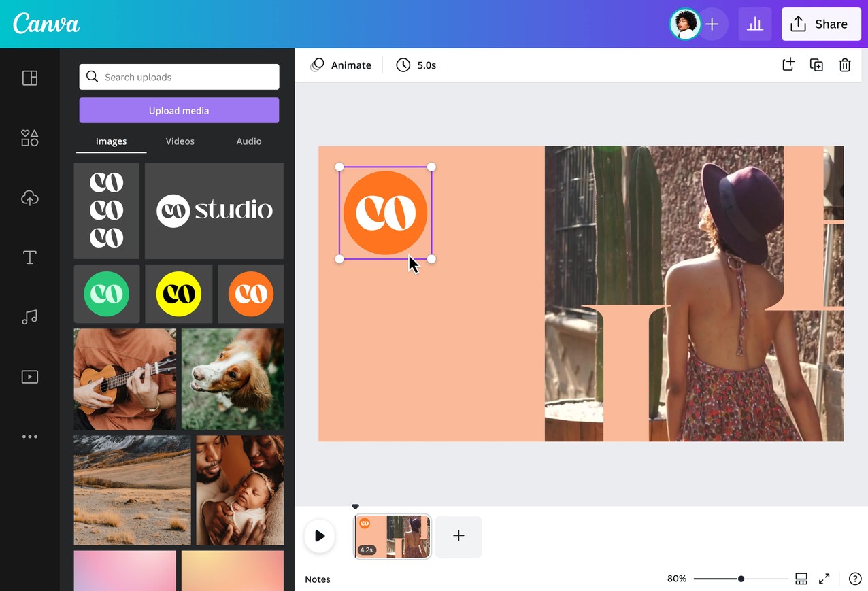This screenshot has width=868, height=591.
Task: Duplicate the page from top toolbar
Action: [x=816, y=65]
